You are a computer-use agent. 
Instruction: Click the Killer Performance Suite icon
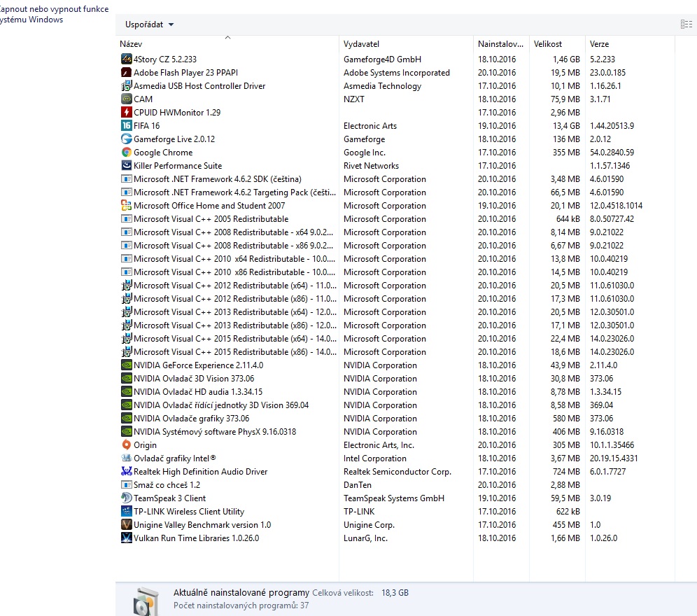[x=126, y=165]
